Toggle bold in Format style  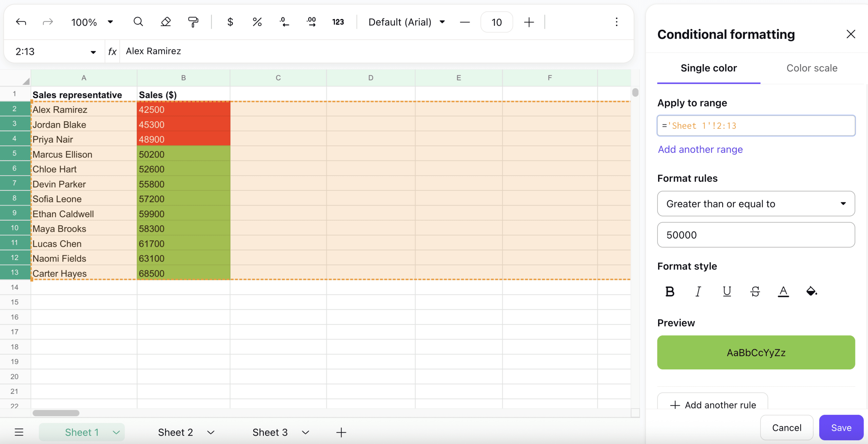669,291
